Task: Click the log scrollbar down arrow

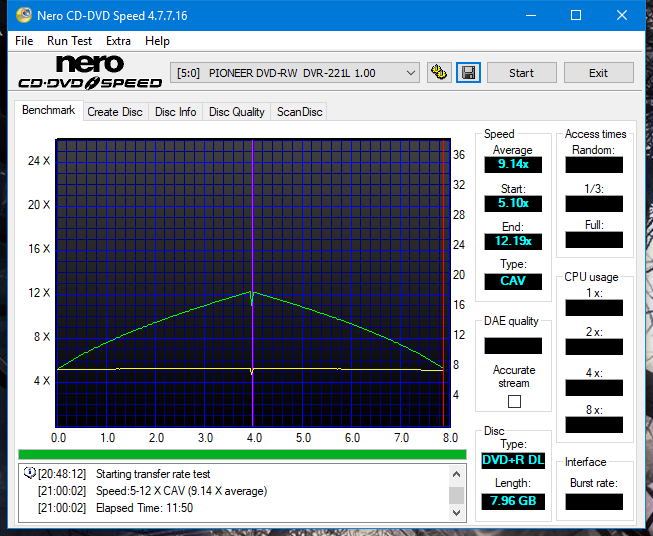Action: click(456, 513)
